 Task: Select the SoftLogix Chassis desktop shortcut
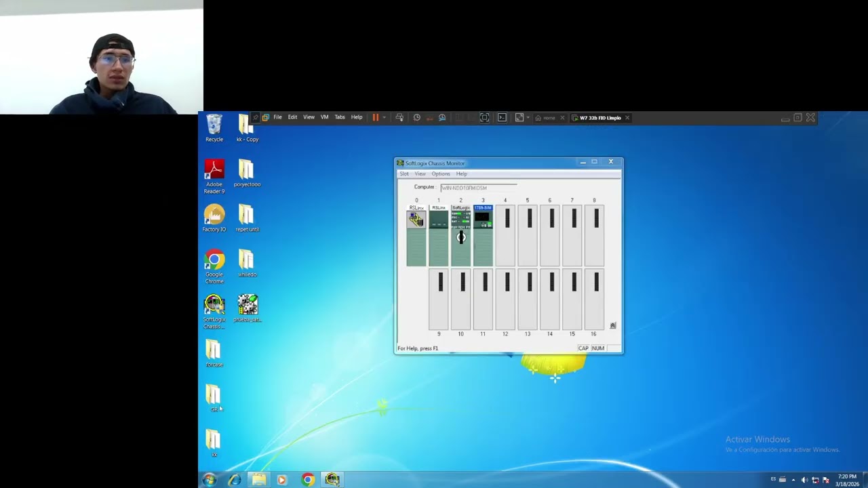click(214, 312)
